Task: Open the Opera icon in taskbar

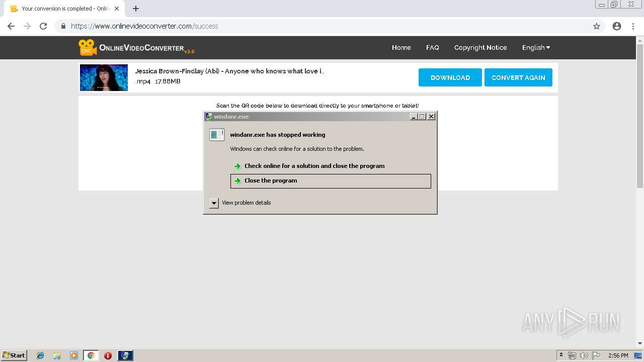Action: click(108, 355)
